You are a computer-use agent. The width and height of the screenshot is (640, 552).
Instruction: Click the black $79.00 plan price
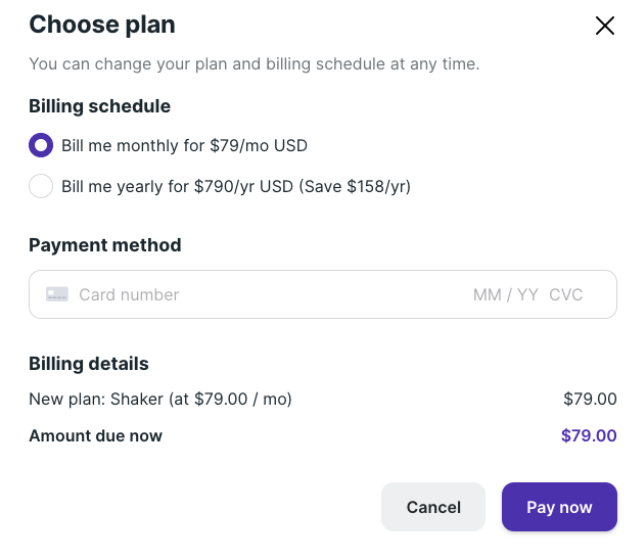pos(590,400)
